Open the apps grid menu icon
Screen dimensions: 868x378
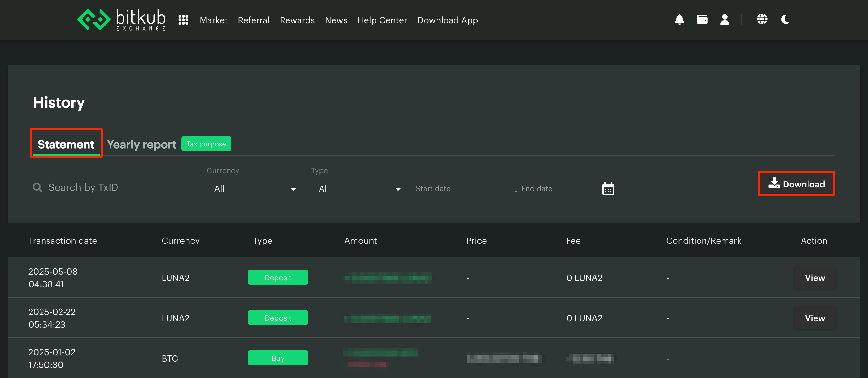183,20
